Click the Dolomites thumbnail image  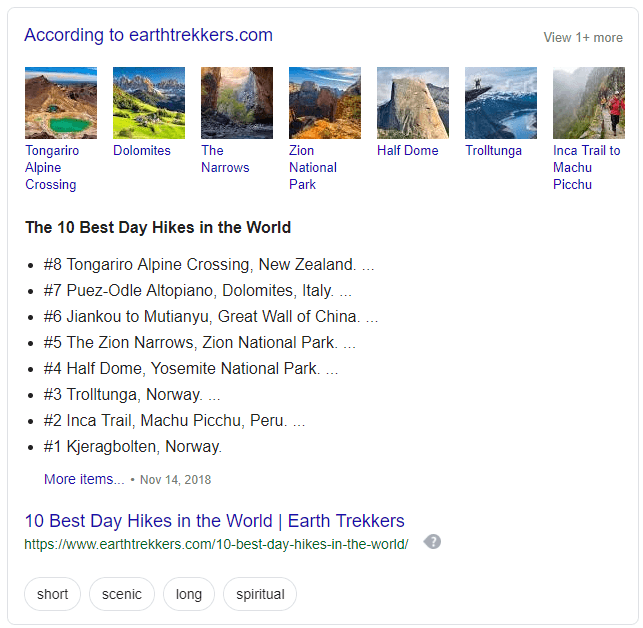[149, 103]
